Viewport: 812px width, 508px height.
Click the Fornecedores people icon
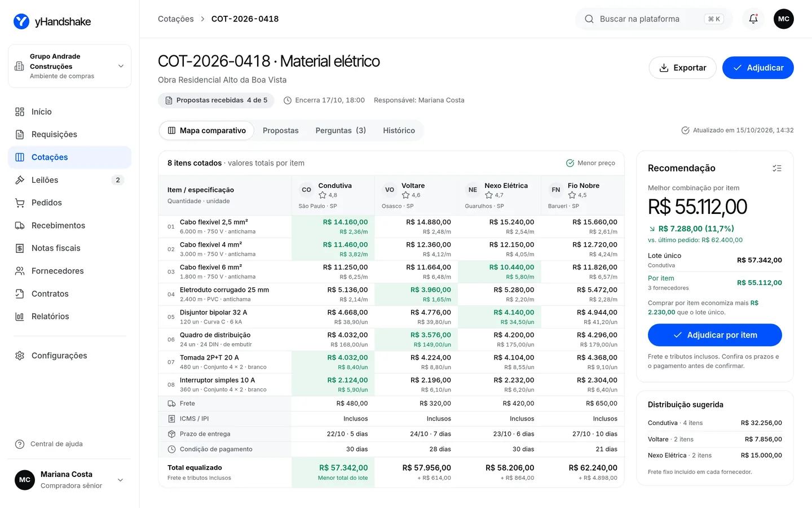point(20,271)
